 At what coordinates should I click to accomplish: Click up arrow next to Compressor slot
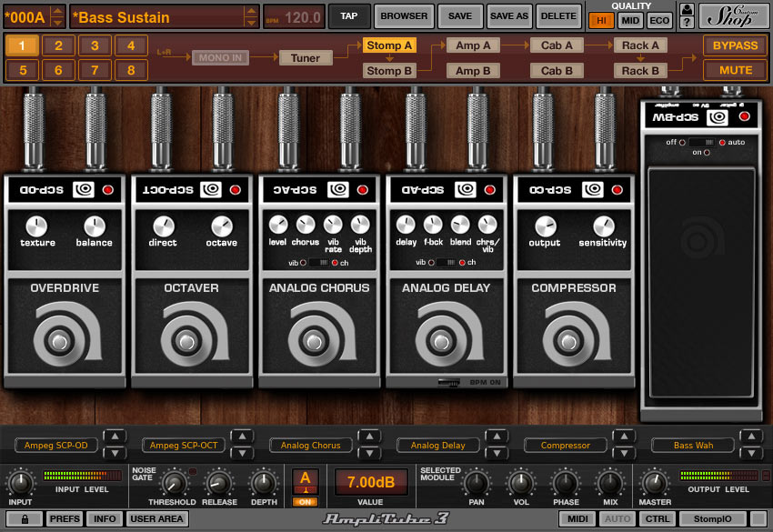[x=624, y=437]
